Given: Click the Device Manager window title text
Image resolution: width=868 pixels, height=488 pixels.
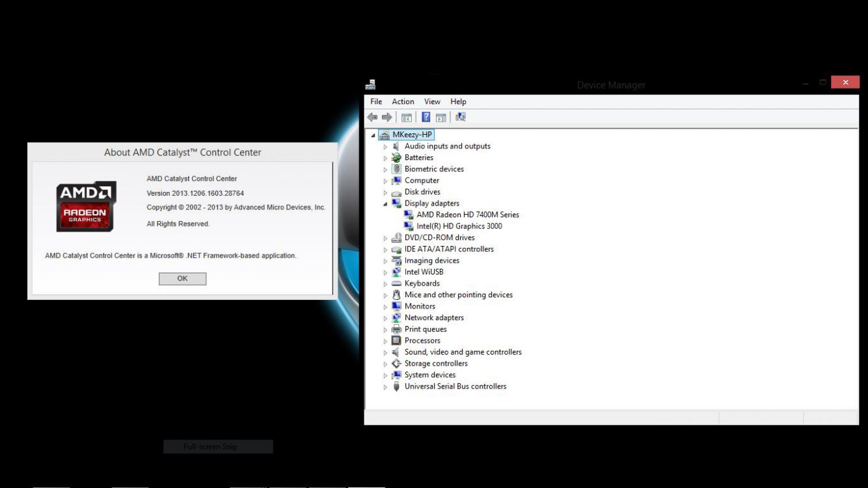Looking at the screenshot, I should [611, 85].
